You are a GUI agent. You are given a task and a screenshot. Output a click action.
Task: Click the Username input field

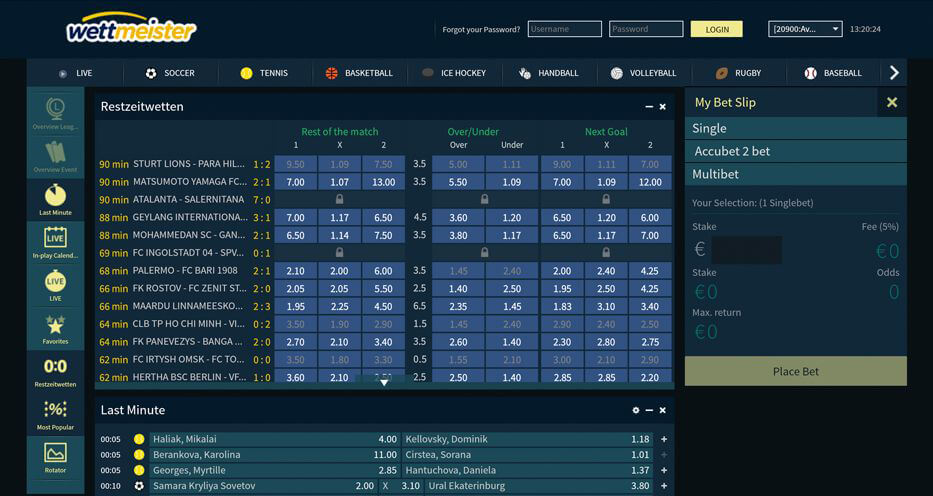tap(565, 29)
